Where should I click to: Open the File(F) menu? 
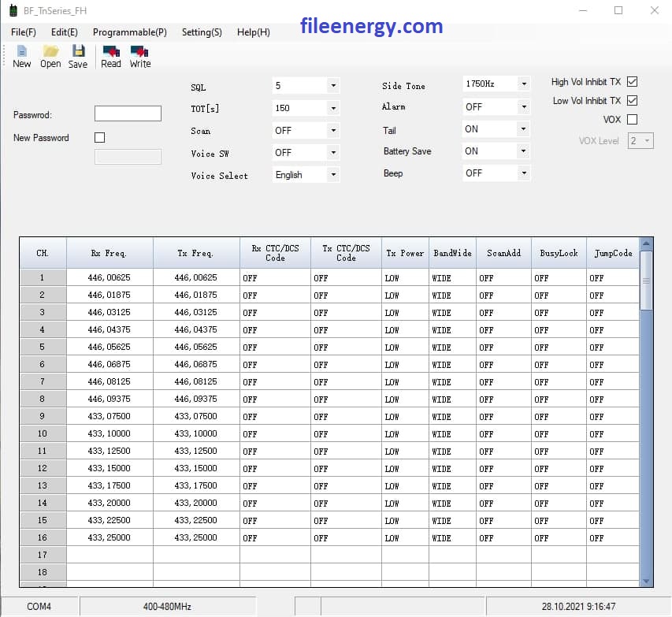pyautogui.click(x=24, y=32)
